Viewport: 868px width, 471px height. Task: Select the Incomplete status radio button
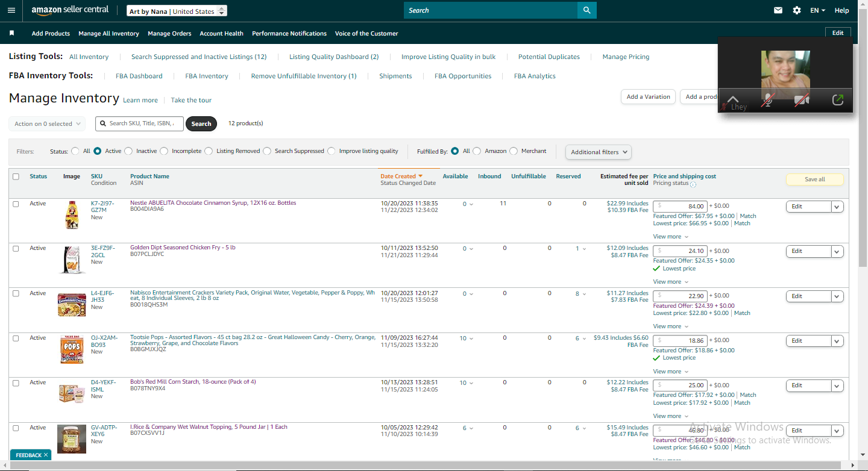point(164,151)
